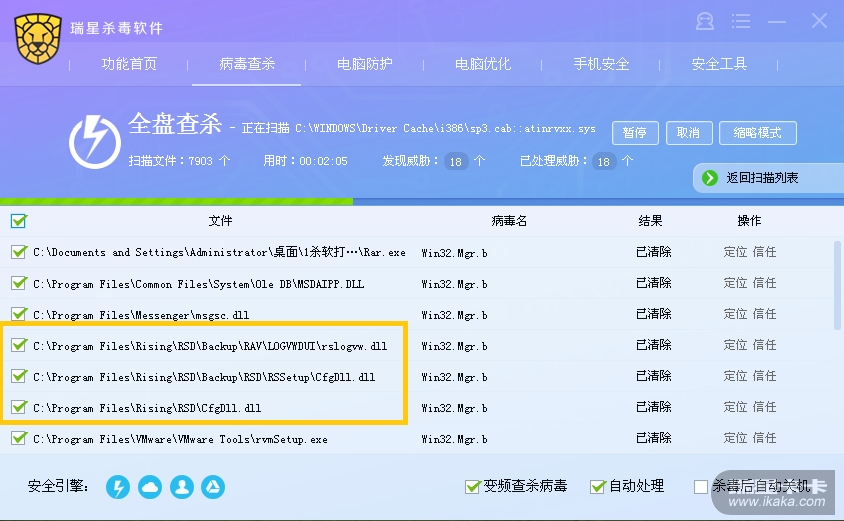
Task: Click the 操作 column header
Action: (x=749, y=221)
